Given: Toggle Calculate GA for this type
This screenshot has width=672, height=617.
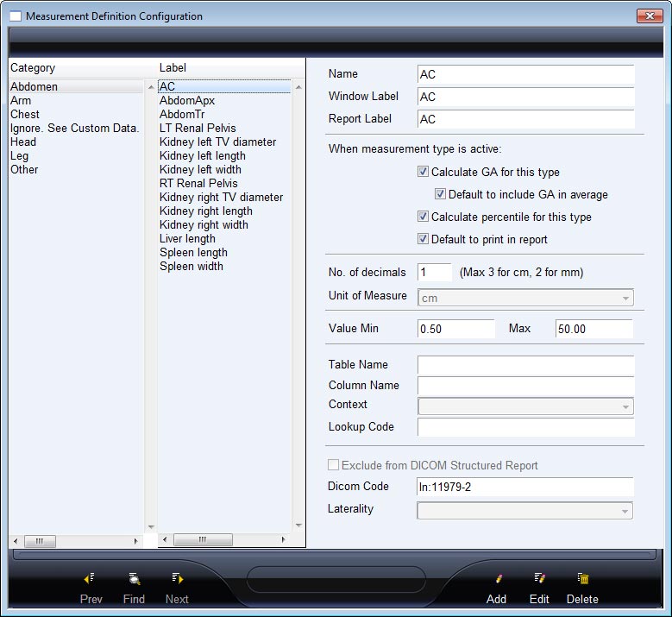Looking at the screenshot, I should pyautogui.click(x=423, y=172).
